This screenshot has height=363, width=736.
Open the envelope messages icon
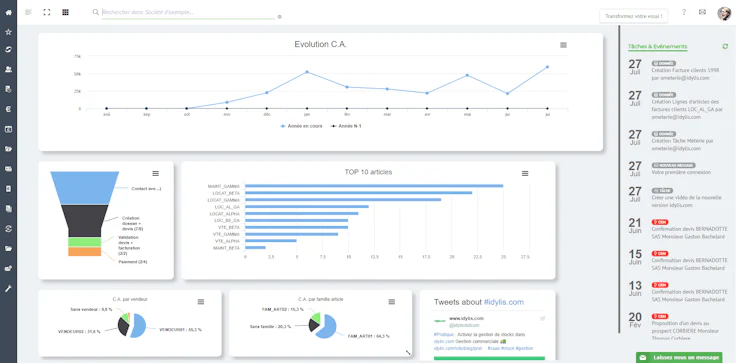[x=702, y=12]
